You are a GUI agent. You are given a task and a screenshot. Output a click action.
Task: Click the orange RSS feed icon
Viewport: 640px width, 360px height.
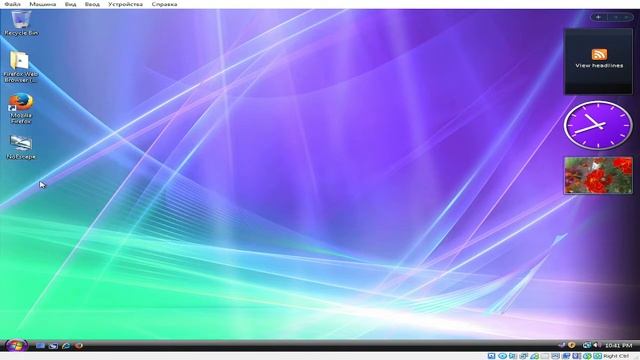(x=599, y=54)
